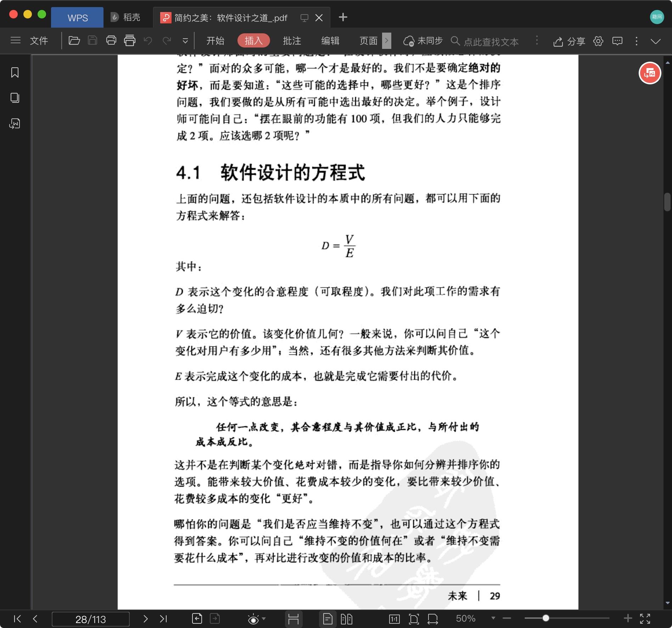Switch to the 开始 ribbon tab
This screenshot has width=672, height=628.
click(215, 41)
